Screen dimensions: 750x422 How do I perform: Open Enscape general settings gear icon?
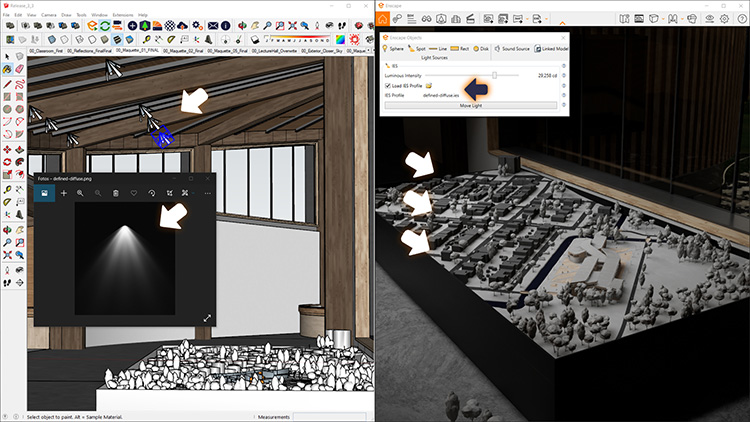[x=725, y=19]
